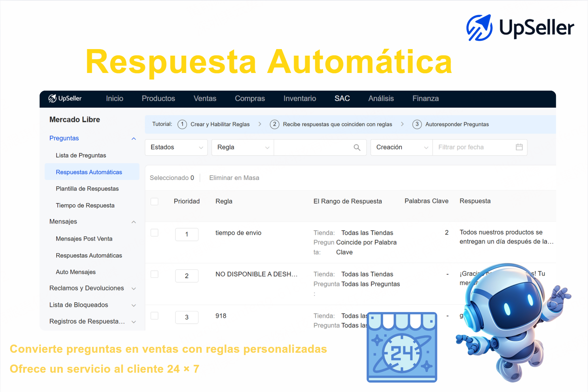Switch to the Análisis menu

[381, 98]
